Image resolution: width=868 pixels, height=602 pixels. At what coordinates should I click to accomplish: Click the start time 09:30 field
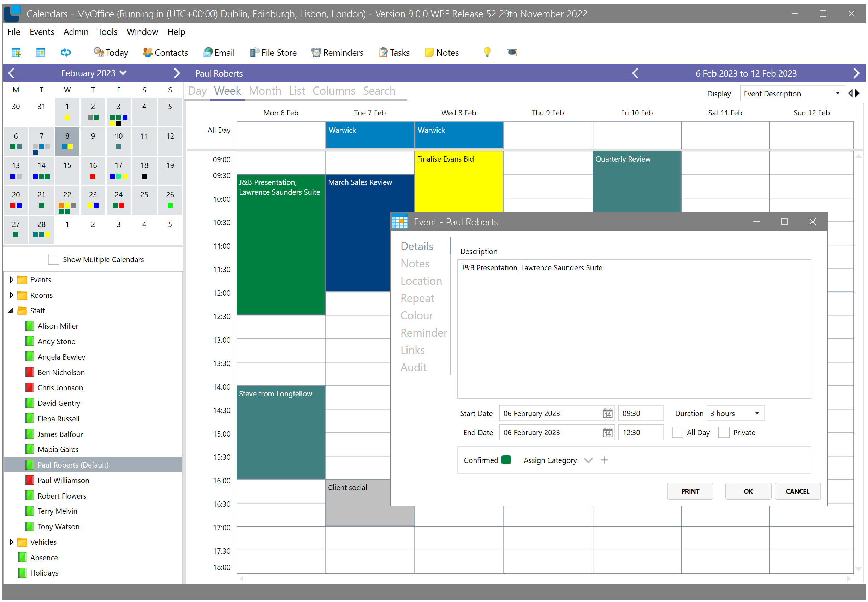point(640,414)
